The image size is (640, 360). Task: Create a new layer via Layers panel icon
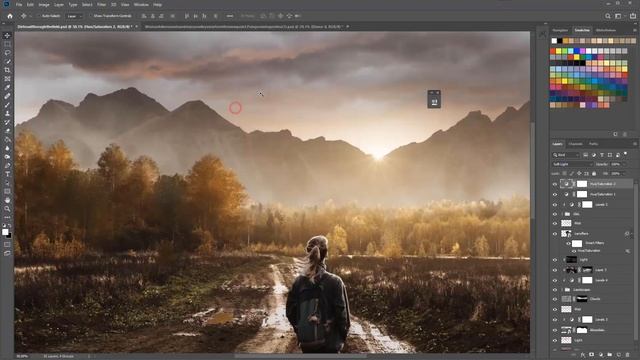pyautogui.click(x=619, y=355)
